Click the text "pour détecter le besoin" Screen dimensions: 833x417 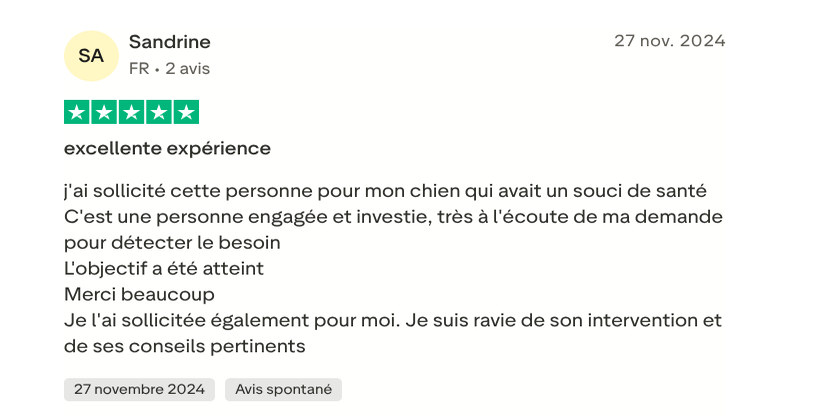click(x=172, y=242)
